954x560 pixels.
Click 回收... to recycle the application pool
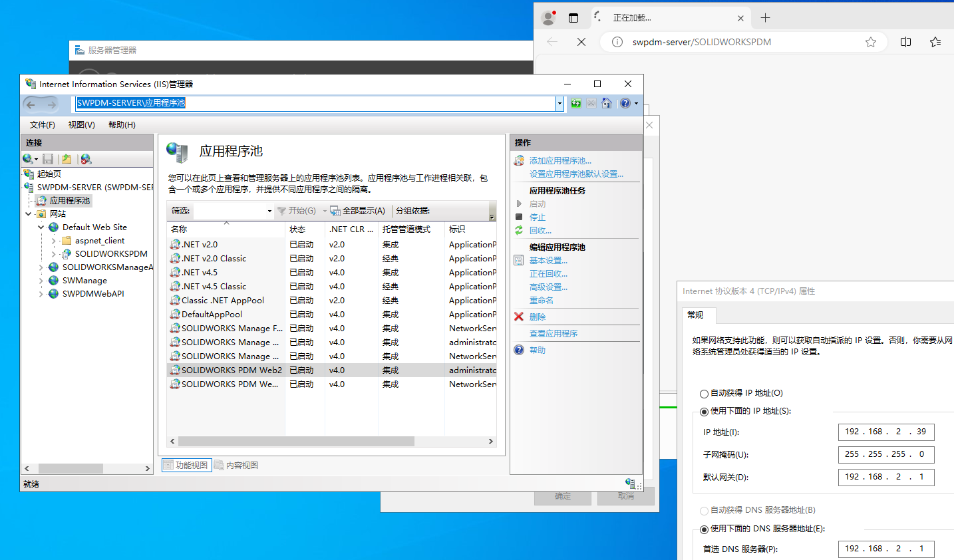point(540,231)
